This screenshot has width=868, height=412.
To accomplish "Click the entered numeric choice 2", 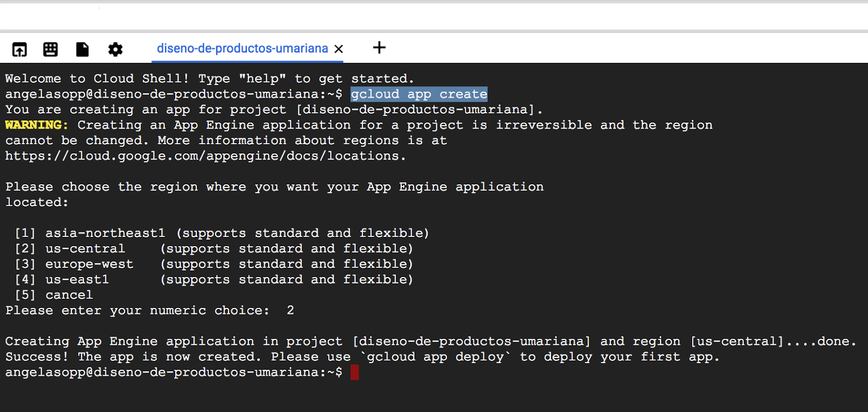I will (x=290, y=311).
